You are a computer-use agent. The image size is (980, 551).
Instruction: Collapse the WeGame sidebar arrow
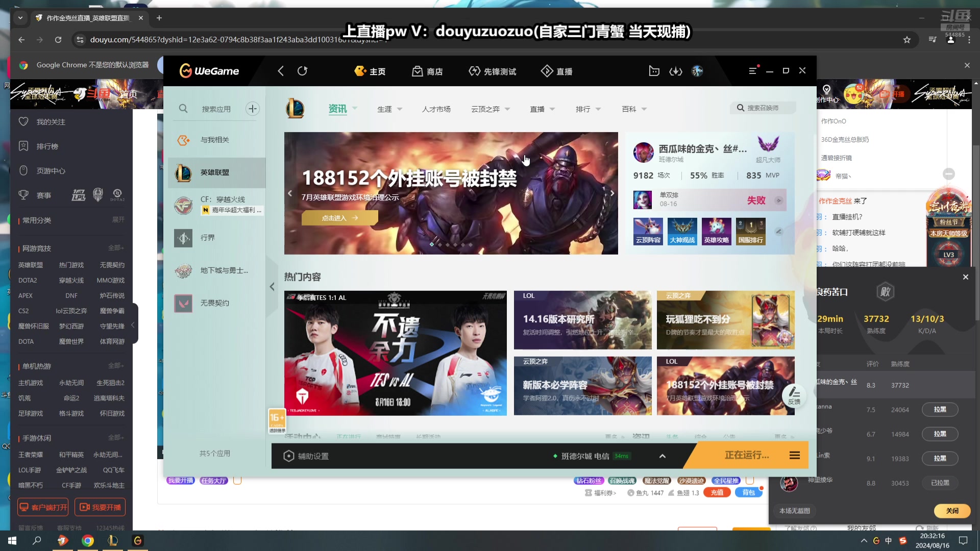272,287
